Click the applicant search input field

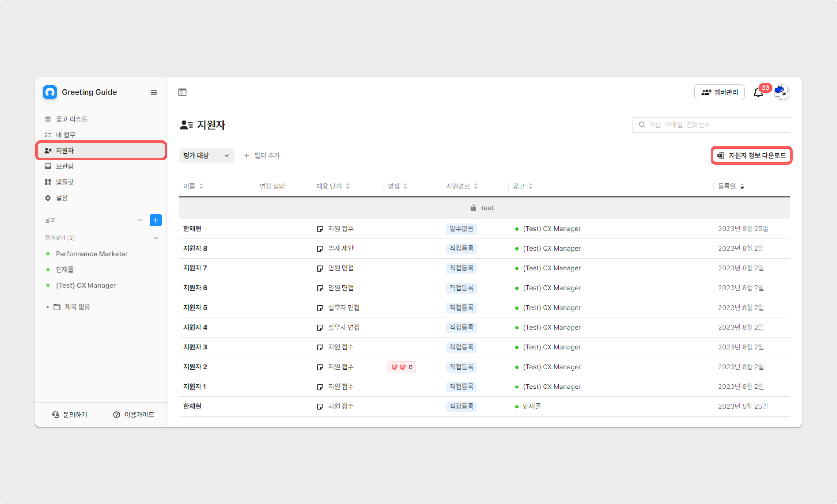coord(710,125)
